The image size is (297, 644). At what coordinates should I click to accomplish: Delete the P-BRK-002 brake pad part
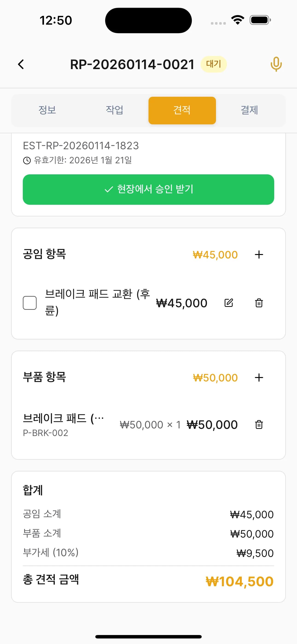tap(259, 424)
